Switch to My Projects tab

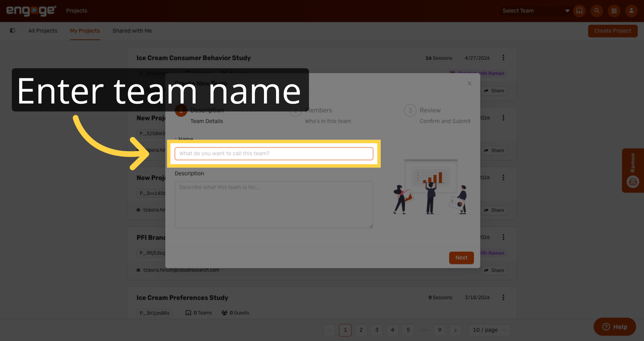tap(85, 31)
